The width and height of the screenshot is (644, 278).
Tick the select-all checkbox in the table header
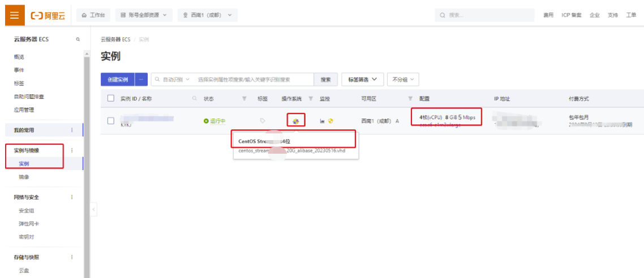(111, 98)
